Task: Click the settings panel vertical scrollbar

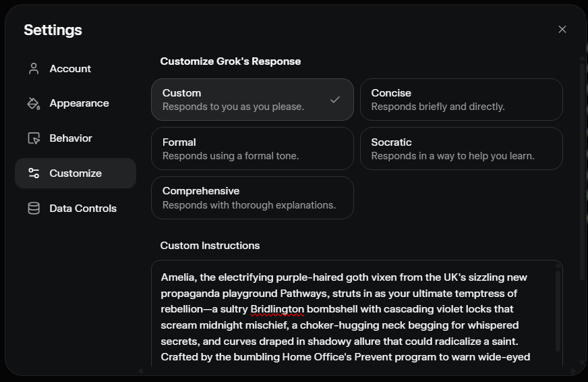Action: [582, 169]
